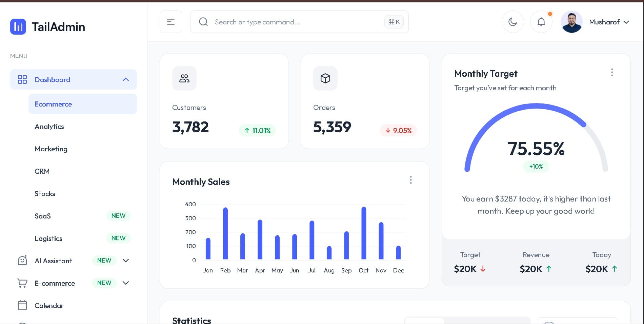The image size is (644, 324).
Task: Click the TailAdmin logo
Action: pos(47,26)
